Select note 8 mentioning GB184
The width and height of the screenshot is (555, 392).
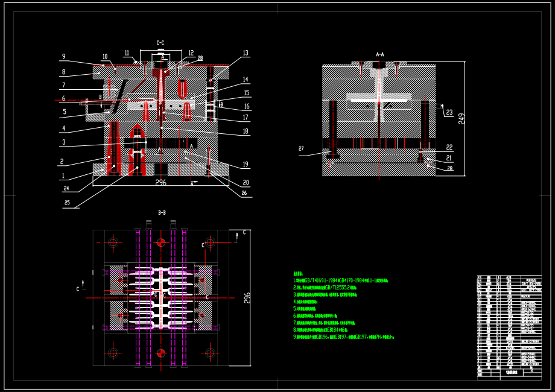click(320, 330)
